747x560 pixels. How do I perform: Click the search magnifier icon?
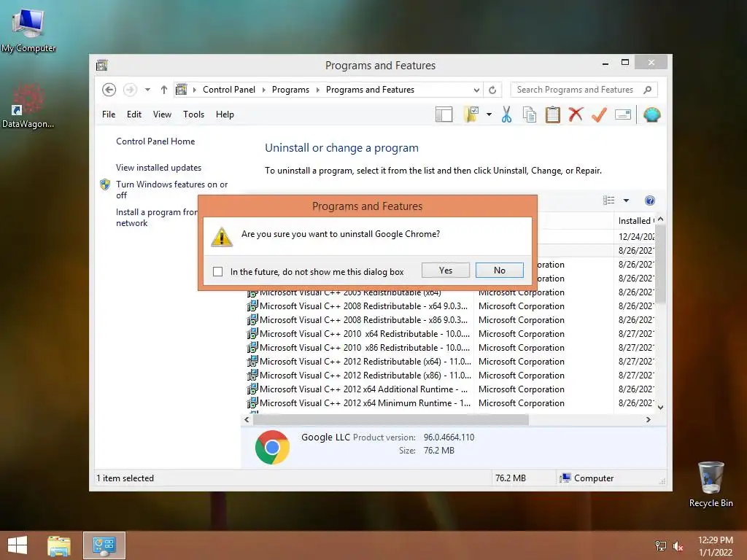(x=647, y=90)
